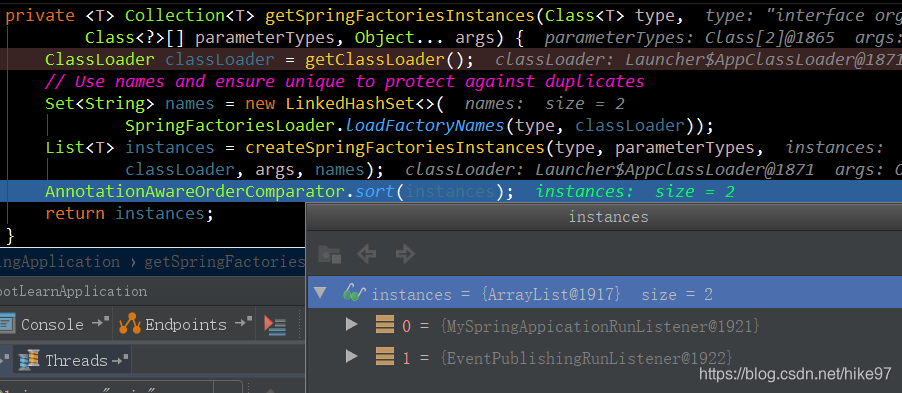Open the Endpoints tab
Screen dimensions: 902x393
pyautogui.click(x=185, y=325)
